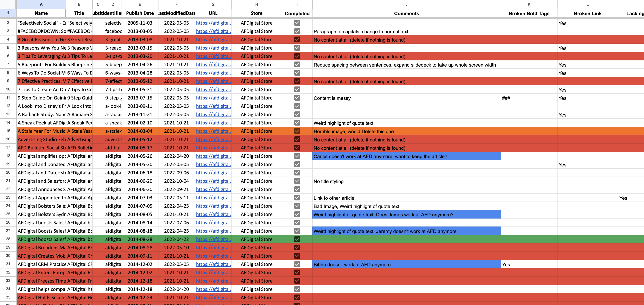Toggle Completed checkbox in green row 28
Image resolution: width=644 pixels, height=305 pixels.
tap(297, 239)
